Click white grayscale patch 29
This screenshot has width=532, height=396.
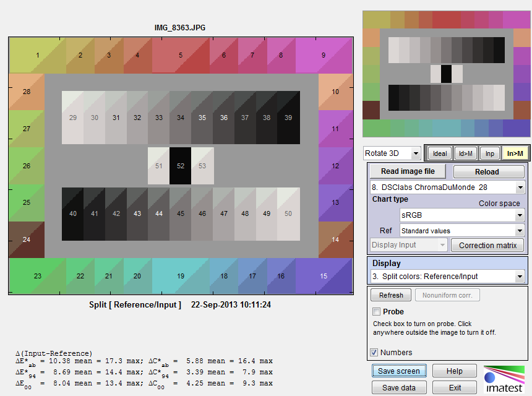[x=72, y=118]
